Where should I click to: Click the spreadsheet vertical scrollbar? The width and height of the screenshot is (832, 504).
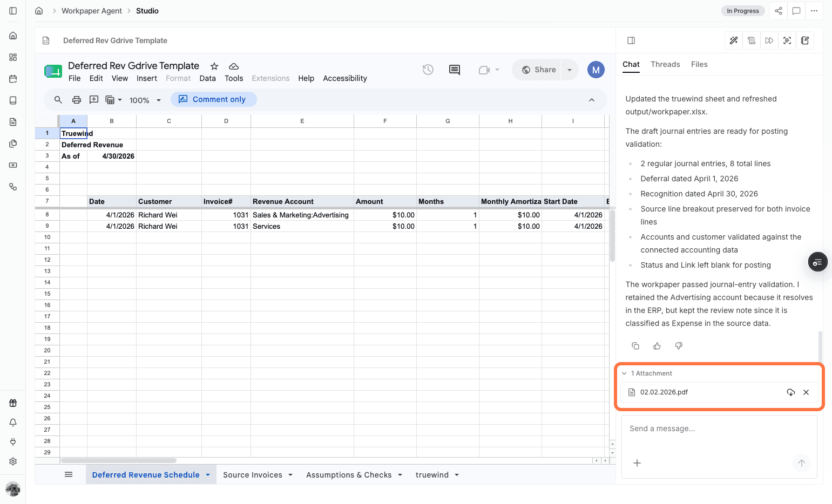point(612,235)
